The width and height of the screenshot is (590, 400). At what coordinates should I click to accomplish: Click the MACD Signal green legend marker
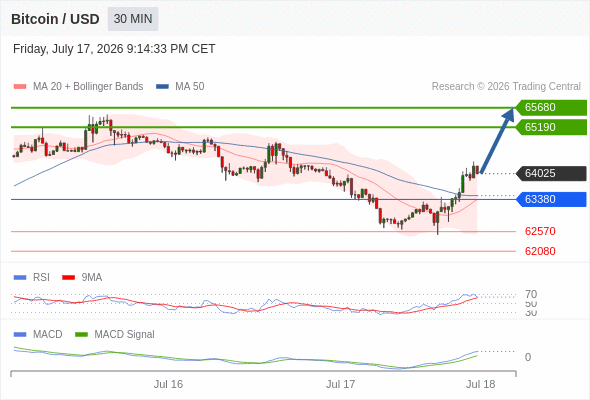81,335
